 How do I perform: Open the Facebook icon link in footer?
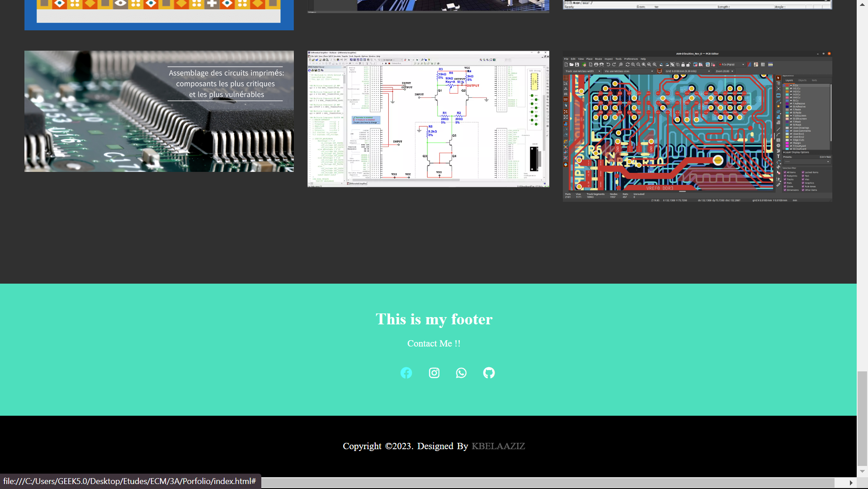pyautogui.click(x=406, y=373)
